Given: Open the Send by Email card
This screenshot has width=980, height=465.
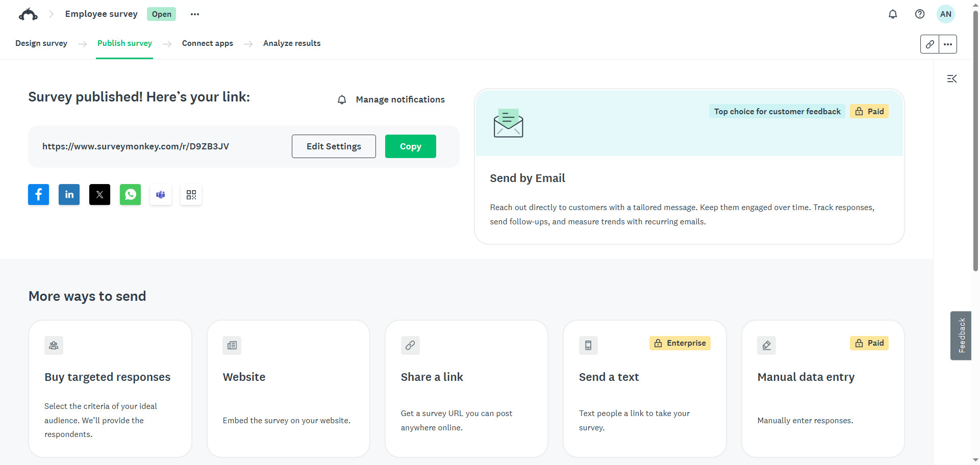Looking at the screenshot, I should pos(689,167).
